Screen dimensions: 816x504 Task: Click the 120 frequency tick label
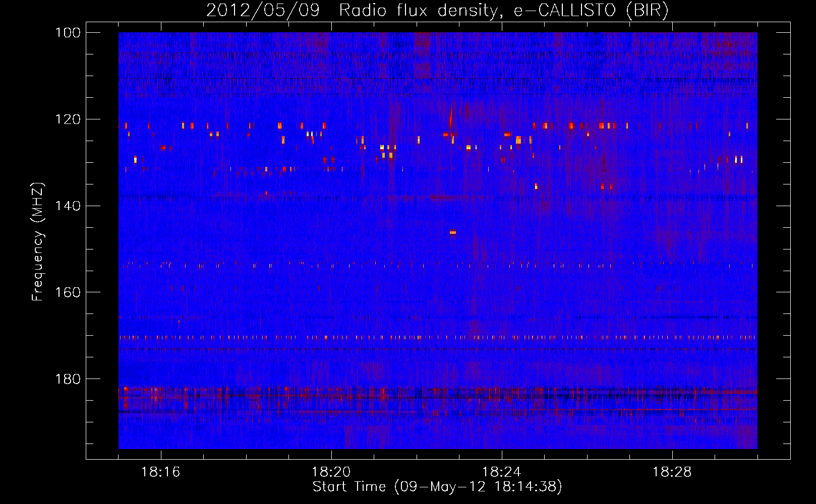pos(68,119)
